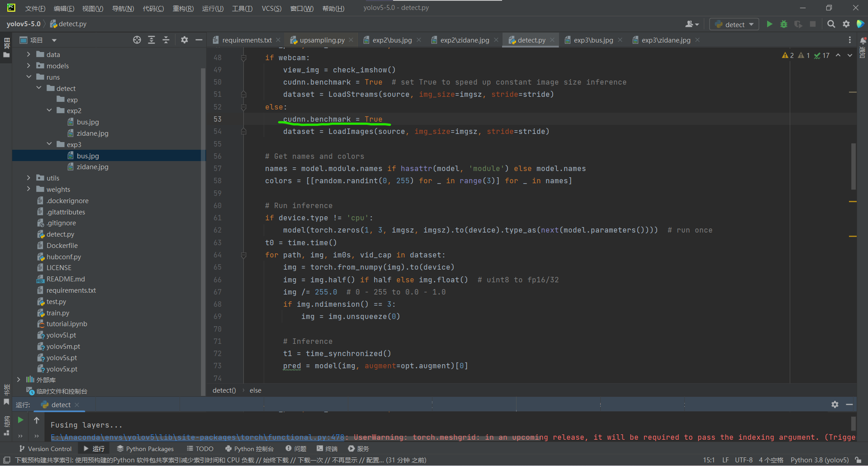
Task: Open project panel options gear
Action: [x=184, y=40]
